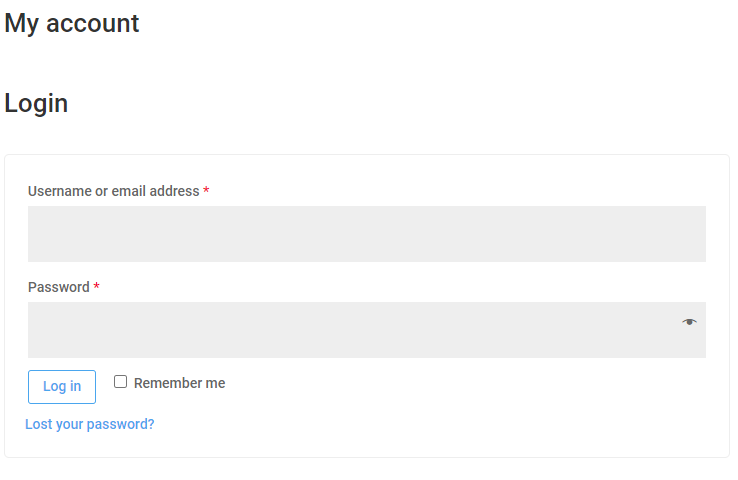This screenshot has width=738, height=480.
Task: Click inside the gray password box
Action: [x=367, y=330]
